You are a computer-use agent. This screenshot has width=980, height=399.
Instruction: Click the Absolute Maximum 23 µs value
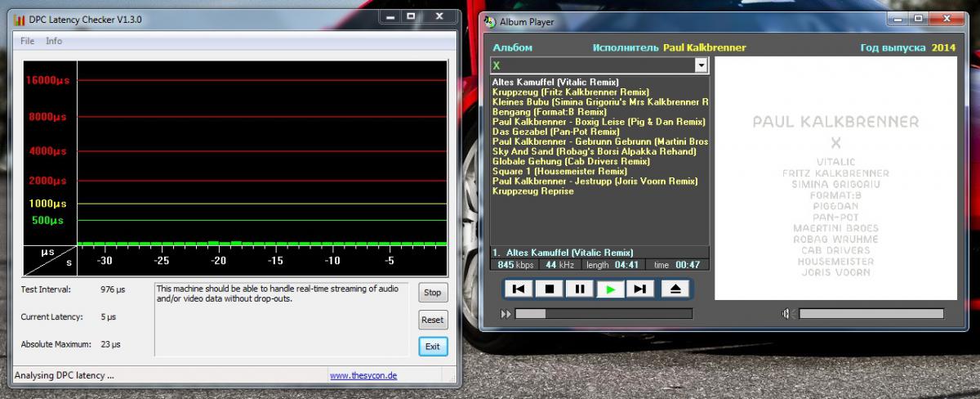111,344
